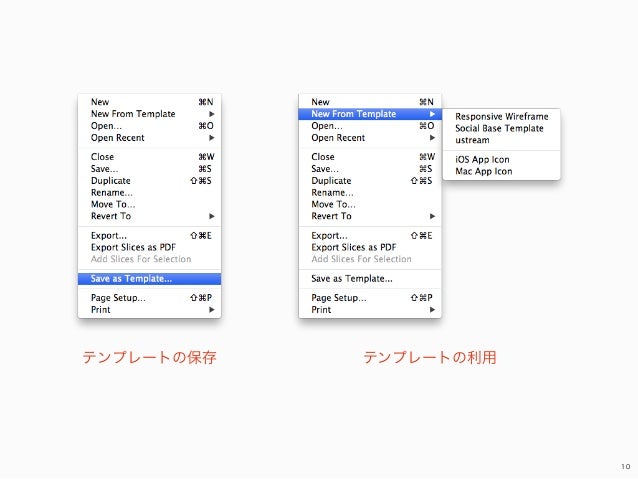638x479 pixels.
Task: Open Page Setup... in left menu
Action: [149, 298]
